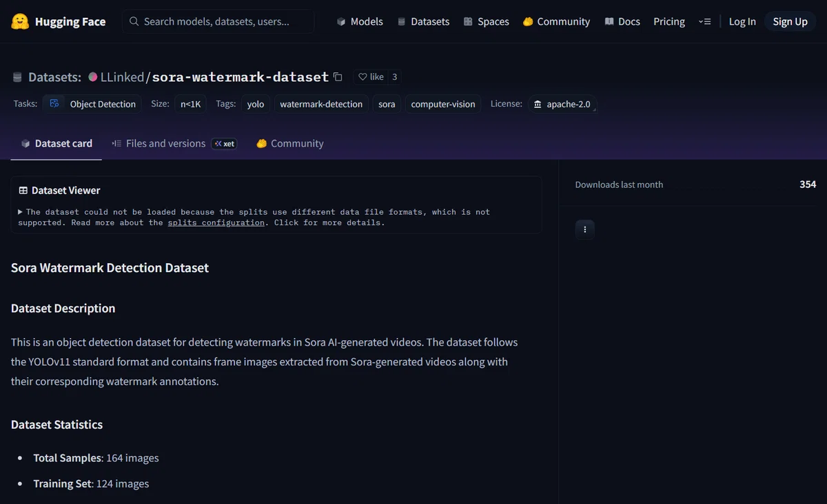This screenshot has height=504, width=827.
Task: Copy dataset name with copy icon
Action: click(x=338, y=77)
